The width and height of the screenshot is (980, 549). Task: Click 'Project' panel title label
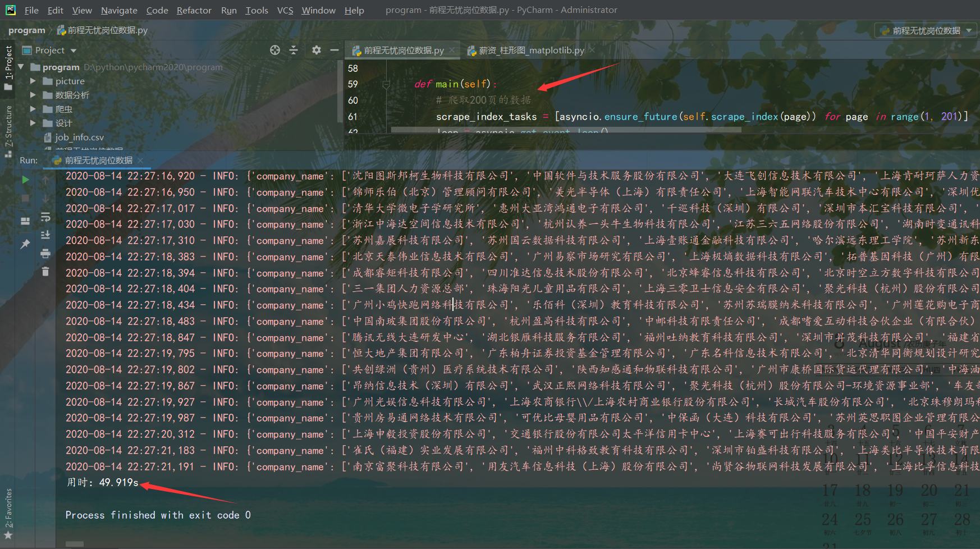50,51
